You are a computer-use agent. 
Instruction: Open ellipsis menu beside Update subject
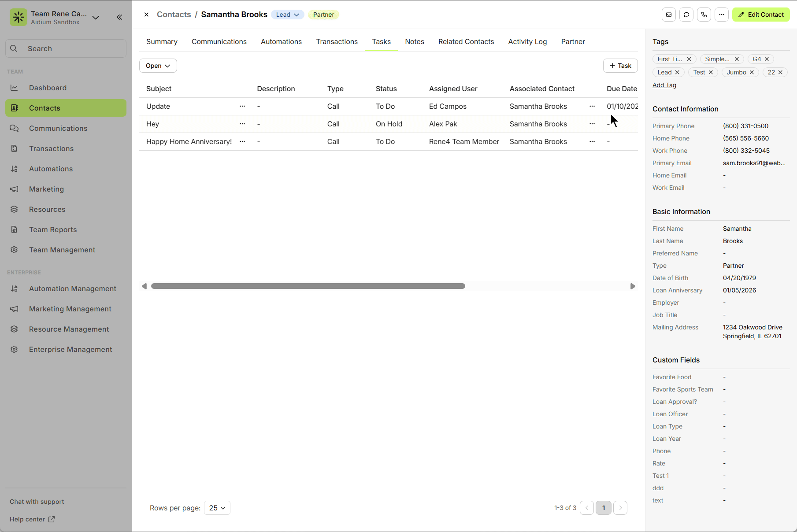(x=242, y=106)
